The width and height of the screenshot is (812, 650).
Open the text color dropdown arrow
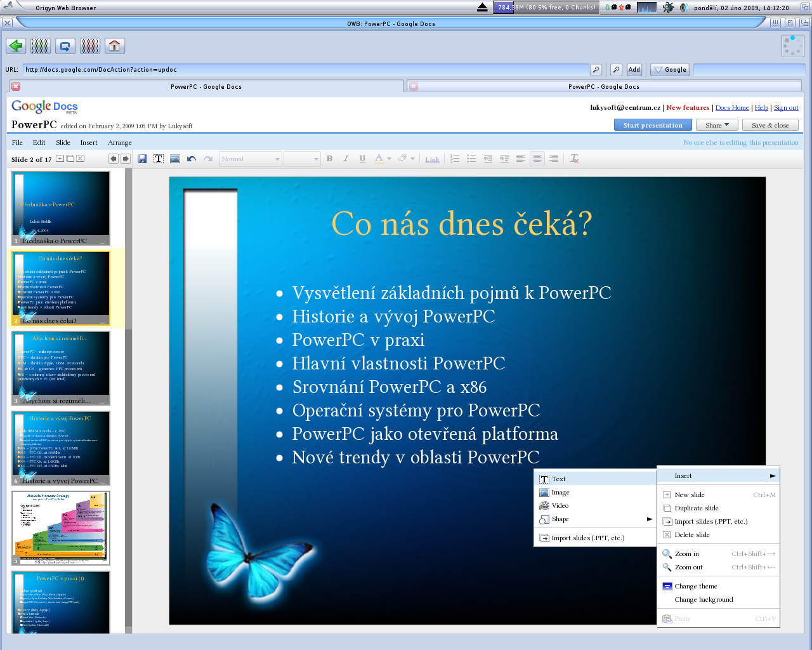389,159
